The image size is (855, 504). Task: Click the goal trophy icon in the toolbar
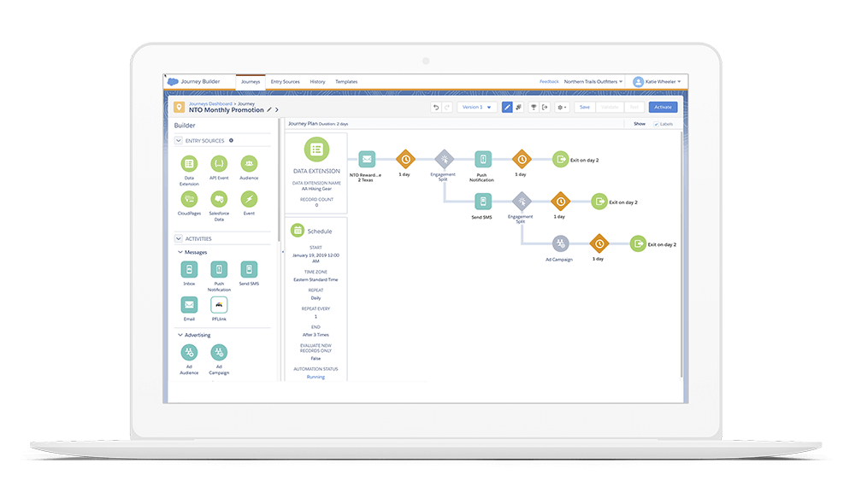pos(534,108)
